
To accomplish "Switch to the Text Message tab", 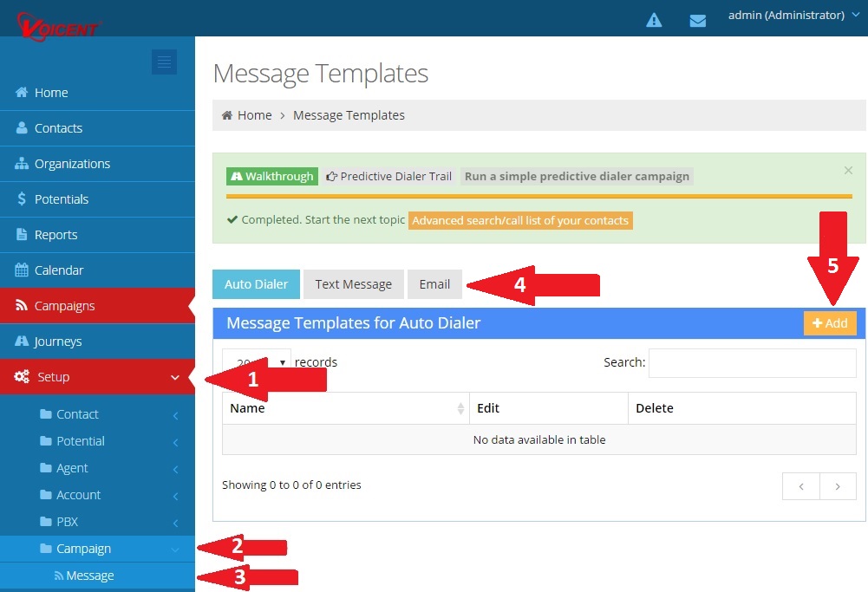I will 353,284.
